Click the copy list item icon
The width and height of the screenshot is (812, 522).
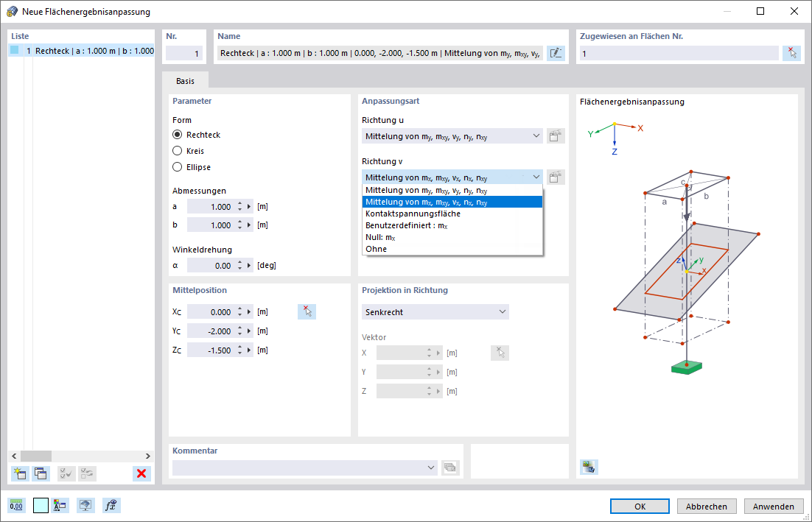click(41, 473)
